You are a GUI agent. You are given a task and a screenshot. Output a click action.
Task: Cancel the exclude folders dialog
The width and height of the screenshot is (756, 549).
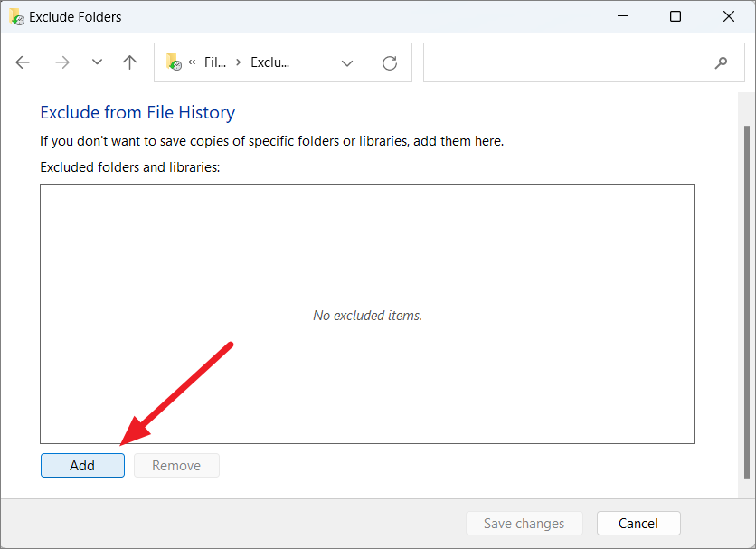638,524
